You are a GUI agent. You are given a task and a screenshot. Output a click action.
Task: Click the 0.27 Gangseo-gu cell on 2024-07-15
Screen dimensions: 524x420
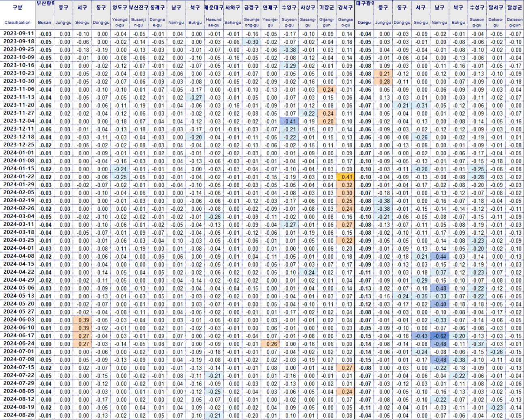[x=345, y=368]
